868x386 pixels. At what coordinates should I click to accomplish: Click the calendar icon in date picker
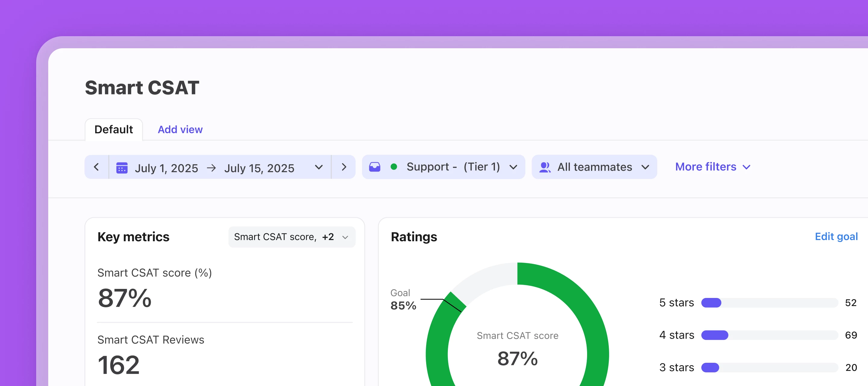pos(122,168)
